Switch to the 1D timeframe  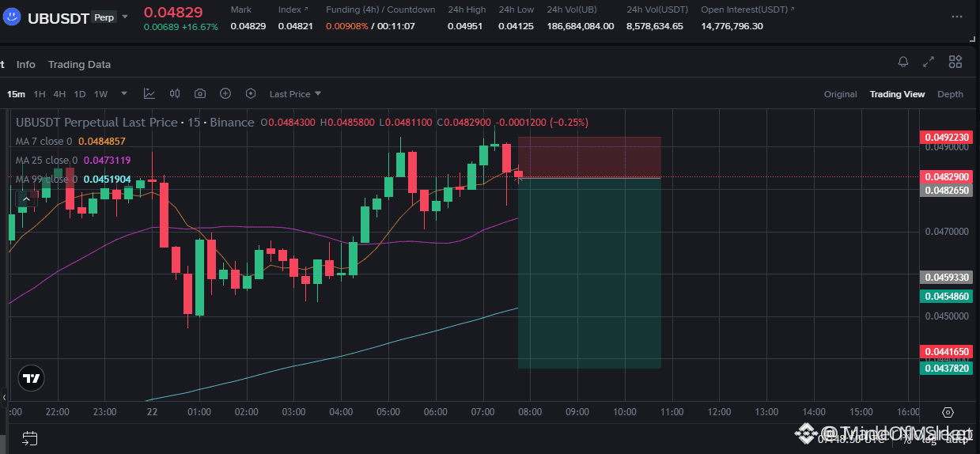(80, 94)
